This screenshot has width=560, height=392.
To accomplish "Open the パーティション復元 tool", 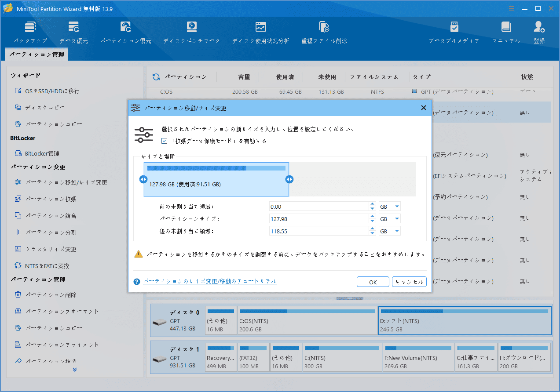I will [x=126, y=32].
